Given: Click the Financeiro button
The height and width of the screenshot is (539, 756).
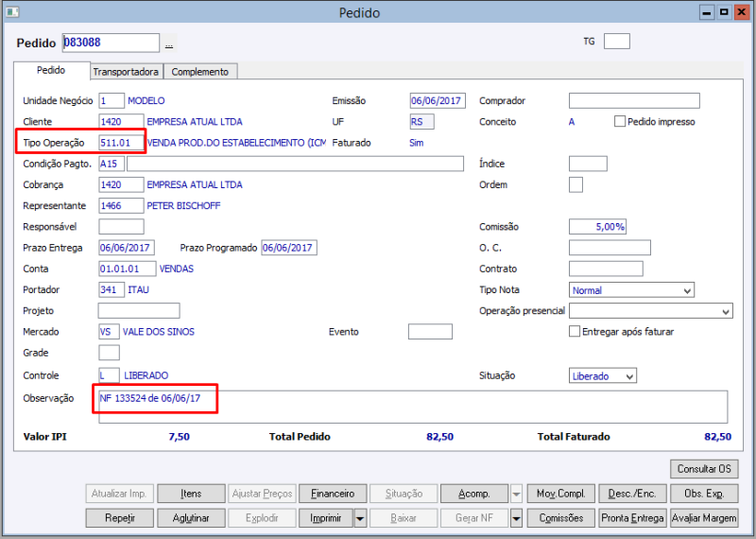Looking at the screenshot, I should pos(333,494).
